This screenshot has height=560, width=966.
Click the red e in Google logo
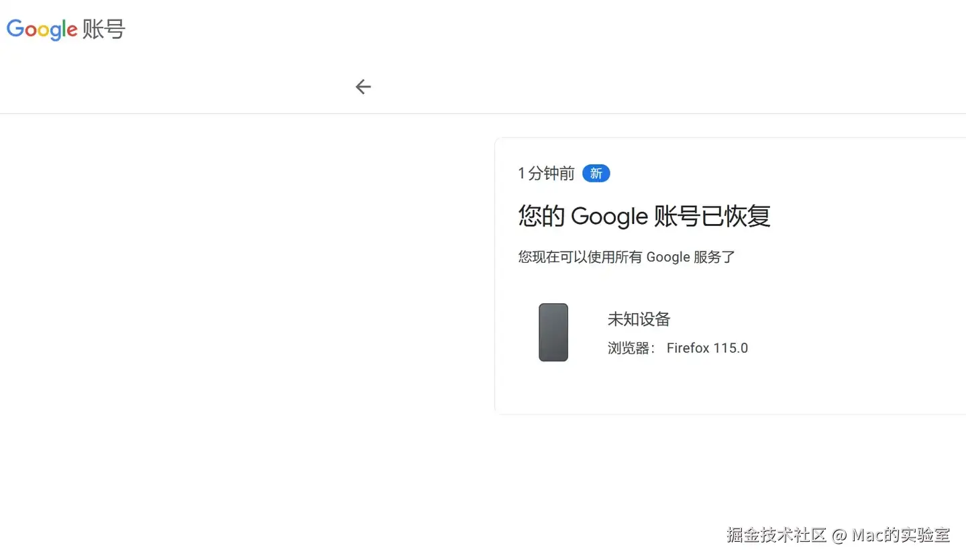point(72,31)
